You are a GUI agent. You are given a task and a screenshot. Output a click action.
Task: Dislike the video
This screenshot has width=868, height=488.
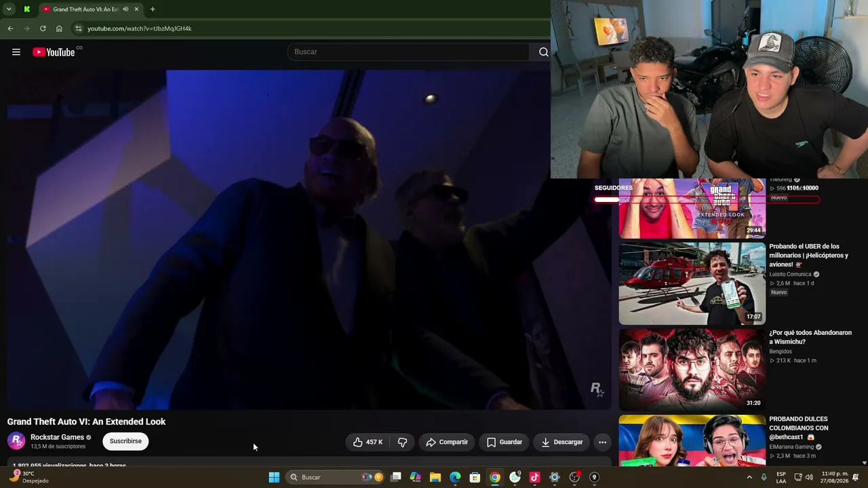402,442
